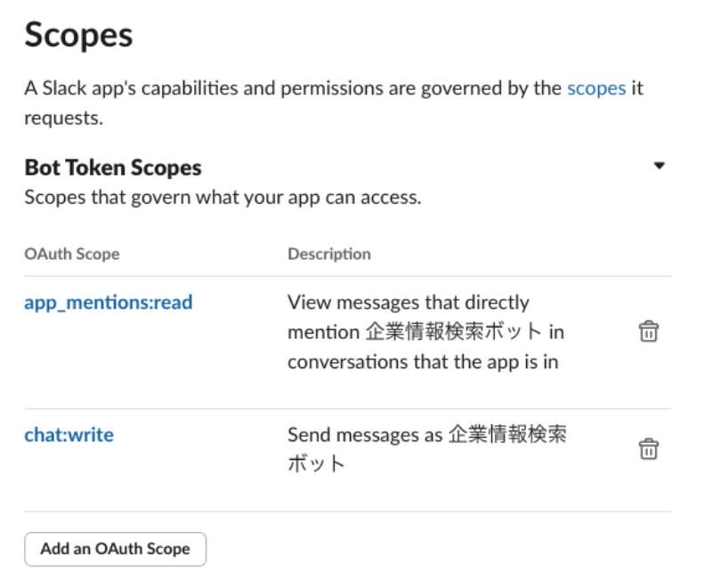
Task: Delete the app_mentions:read scope
Action: click(x=649, y=332)
